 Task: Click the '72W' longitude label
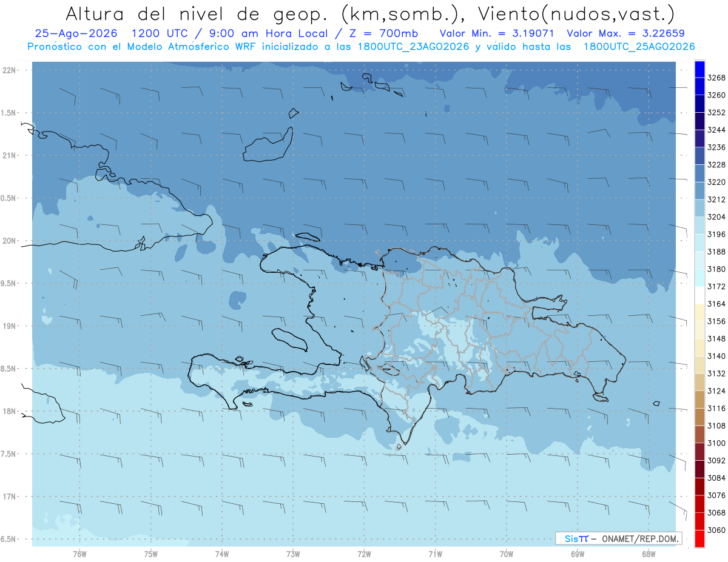364,553
